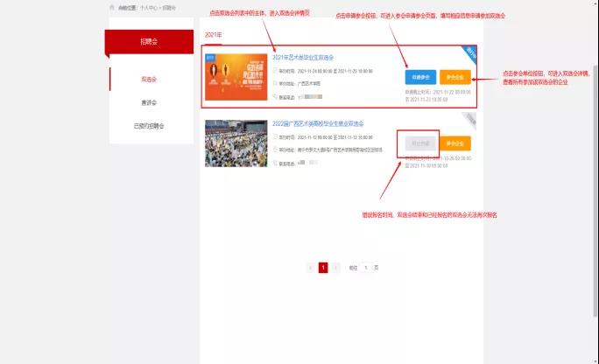
Task: Click the corner status ribbon on the first fair card
Action: tap(470, 52)
